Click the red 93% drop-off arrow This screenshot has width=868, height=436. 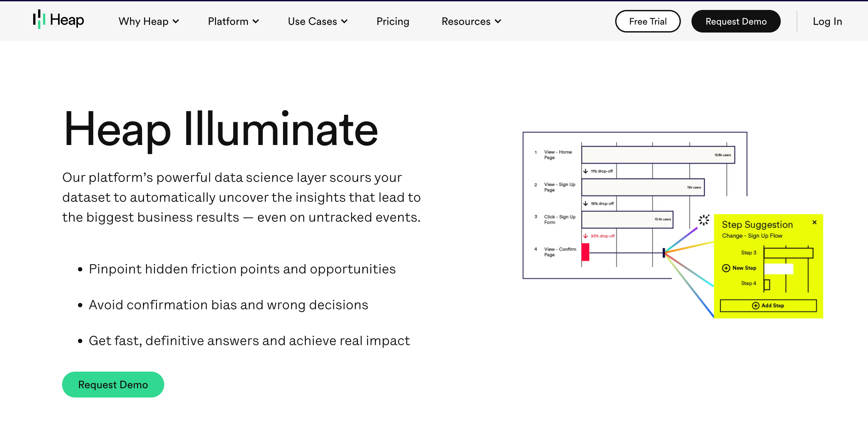[x=586, y=236]
